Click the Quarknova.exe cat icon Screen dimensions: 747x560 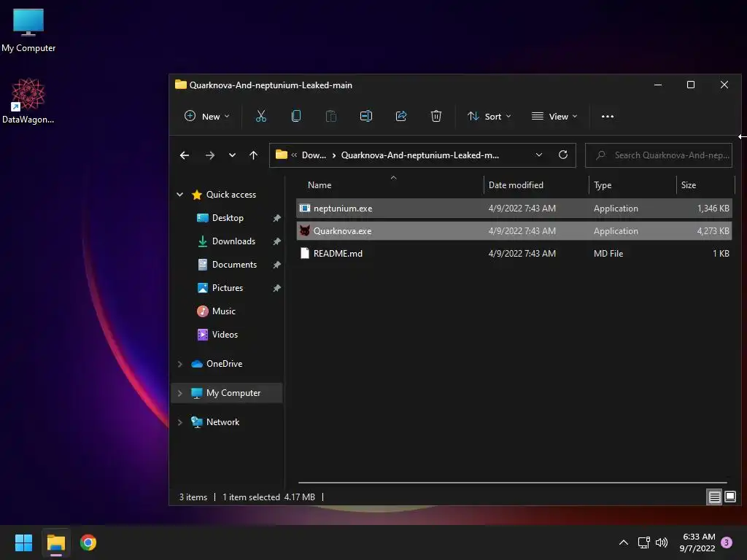[x=304, y=231]
